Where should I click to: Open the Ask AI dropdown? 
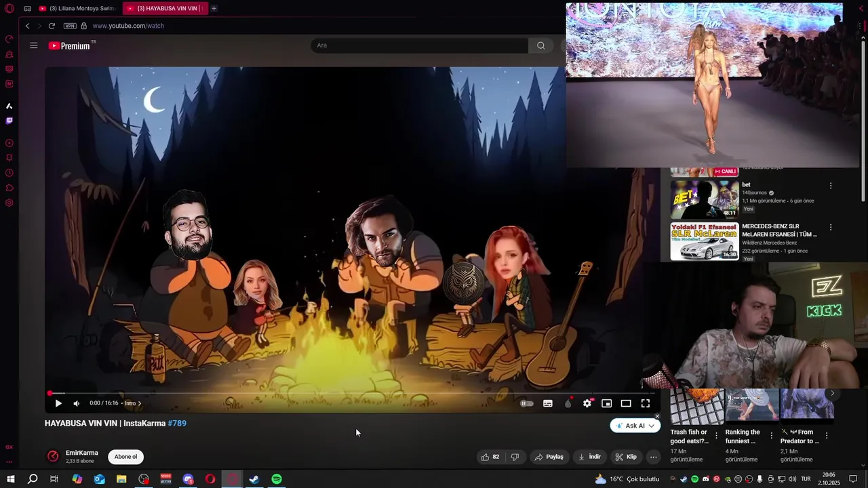click(635, 426)
